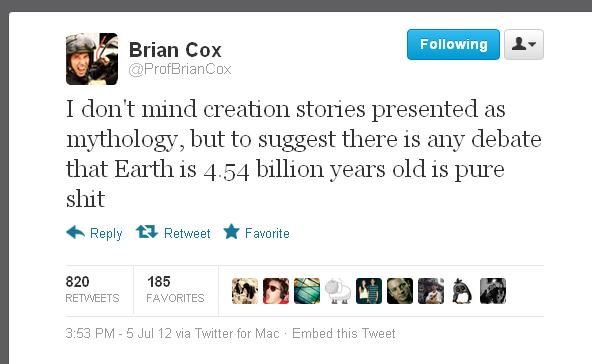This screenshot has height=364, width=614.
Task: View the 185 Favorites count
Action: click(175, 290)
